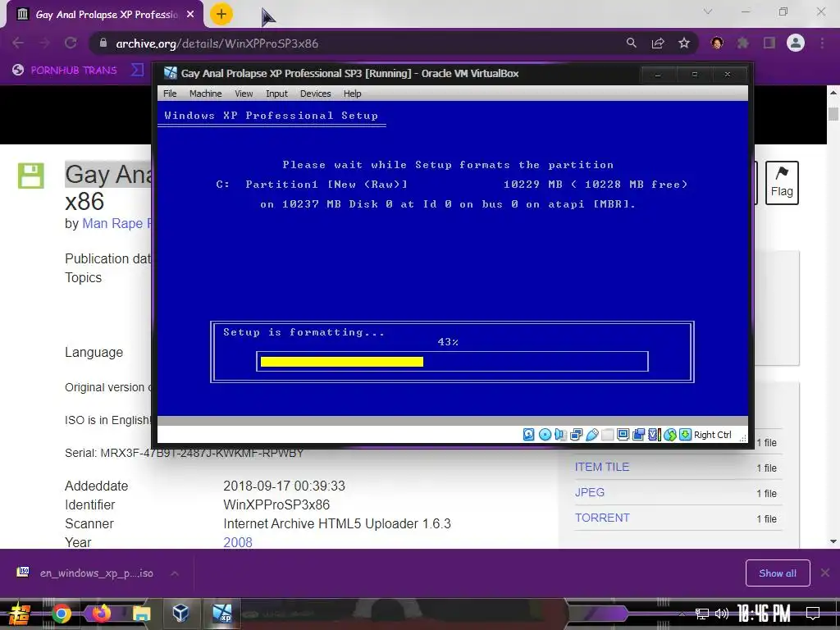
Task: Open the network adapters icon in VirtualBox status bar
Action: tap(577, 435)
